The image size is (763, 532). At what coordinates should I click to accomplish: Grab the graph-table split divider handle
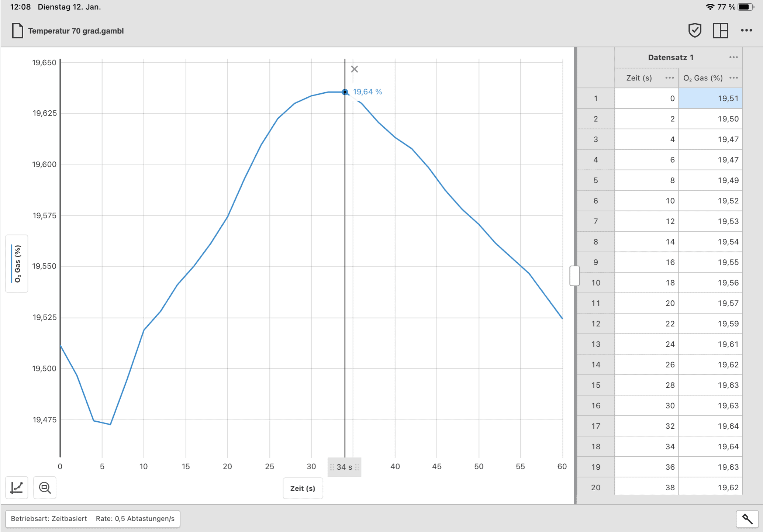point(574,276)
